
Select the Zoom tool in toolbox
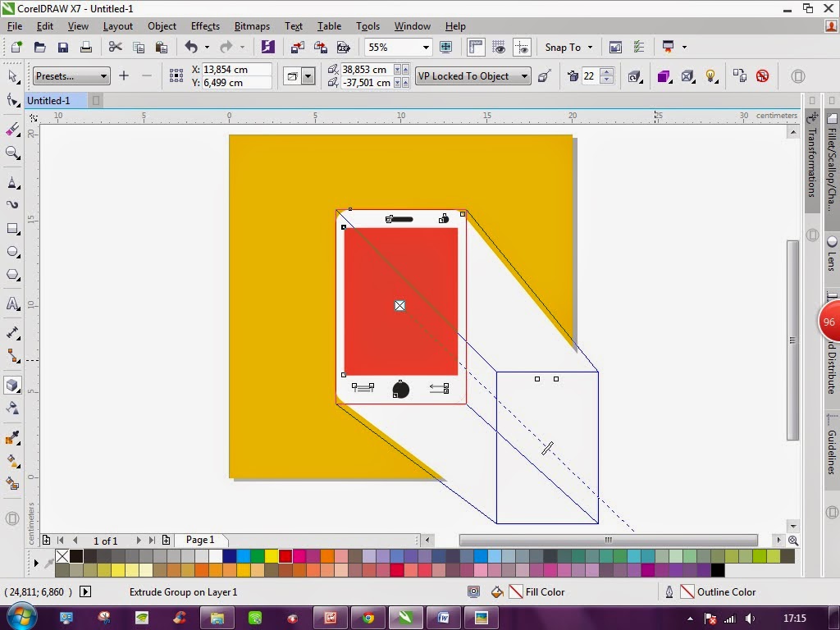(11, 152)
